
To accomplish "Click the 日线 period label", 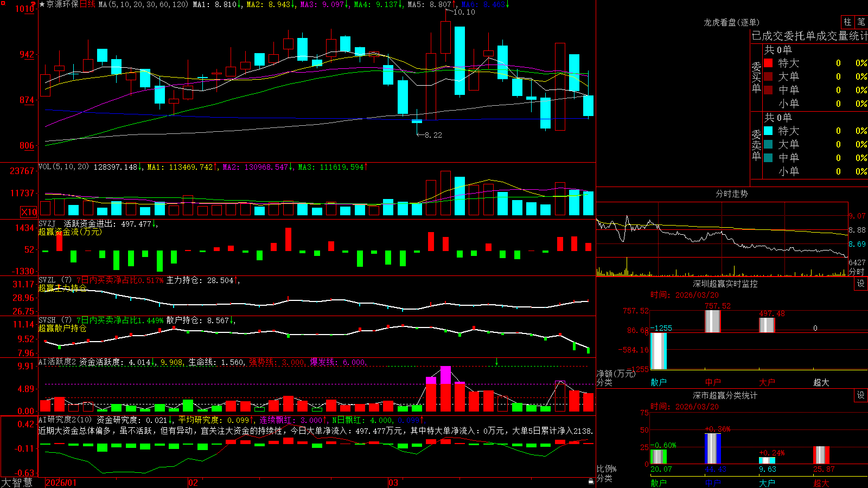I will point(87,4).
